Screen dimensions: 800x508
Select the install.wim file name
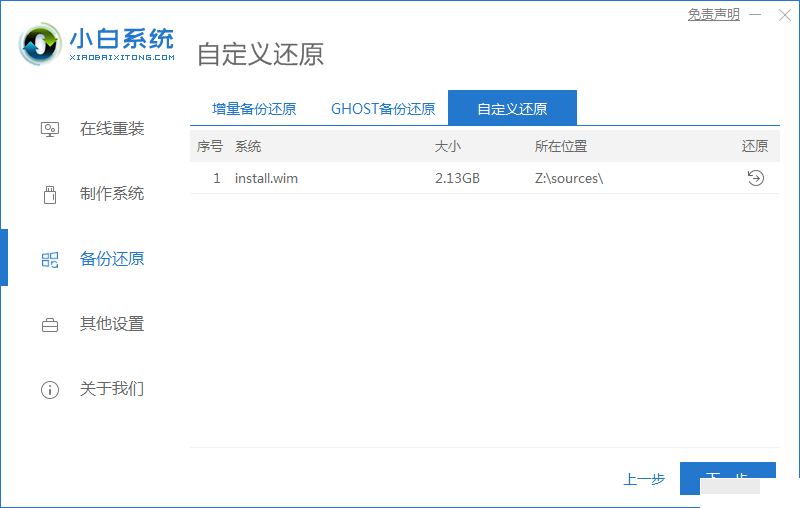(x=266, y=178)
